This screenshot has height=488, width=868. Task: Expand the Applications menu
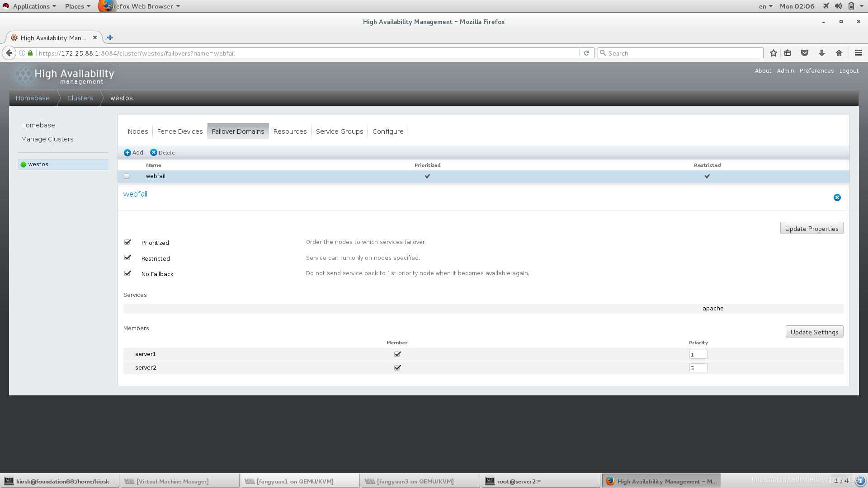31,6
